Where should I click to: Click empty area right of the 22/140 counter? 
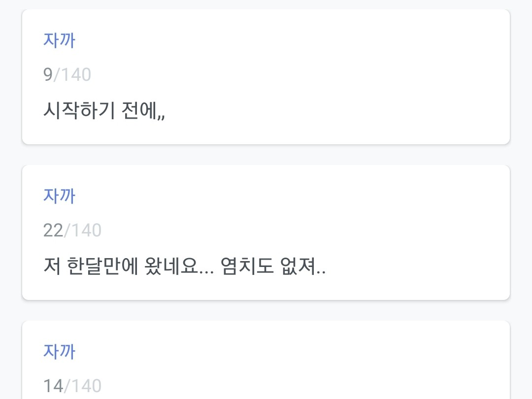pyautogui.click(x=296, y=230)
